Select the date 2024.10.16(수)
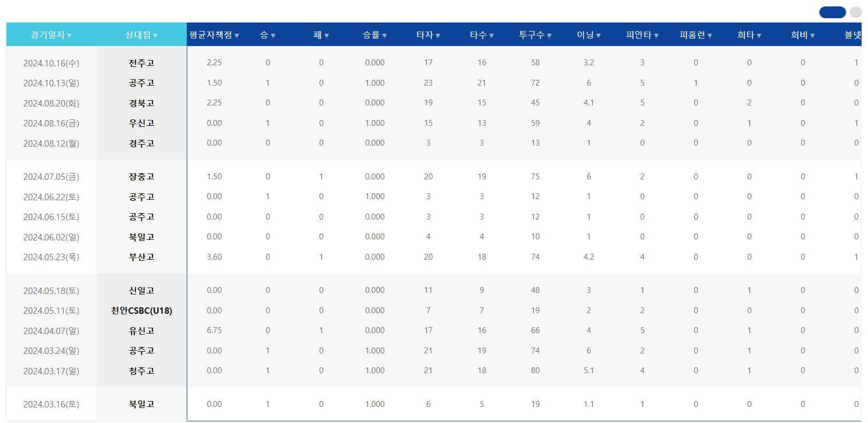 pyautogui.click(x=51, y=63)
